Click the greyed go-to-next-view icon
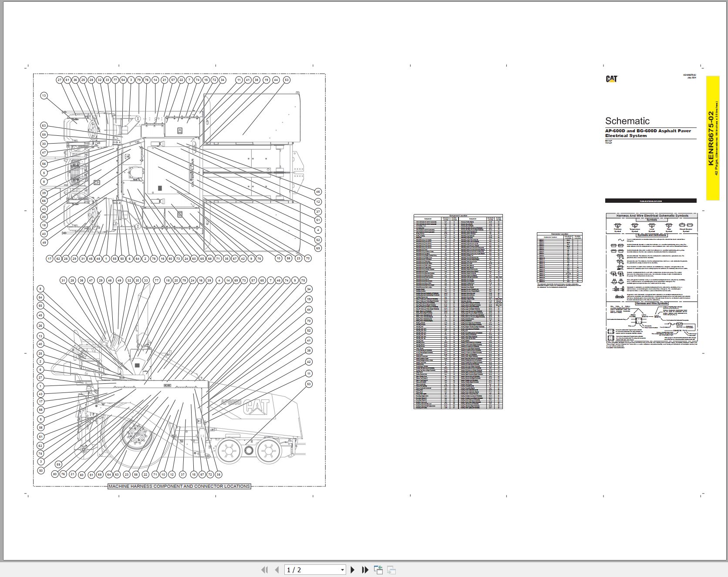728x577 pixels. pyautogui.click(x=391, y=570)
